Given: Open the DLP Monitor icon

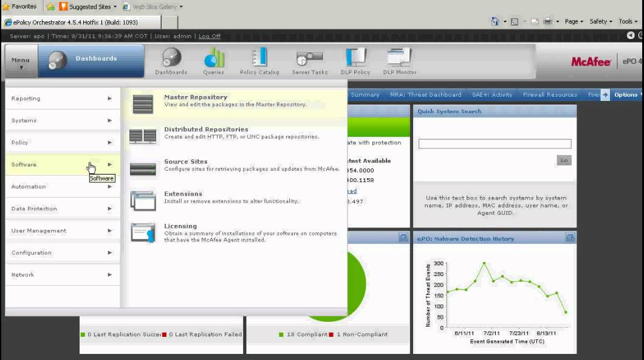Looking at the screenshot, I should pos(399,57).
